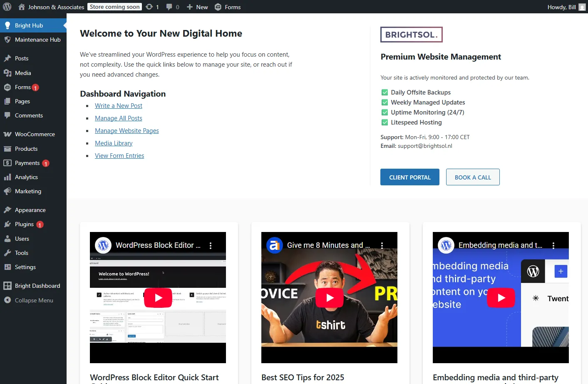
Task: Play the Best SEO Tips video
Action: 329,298
